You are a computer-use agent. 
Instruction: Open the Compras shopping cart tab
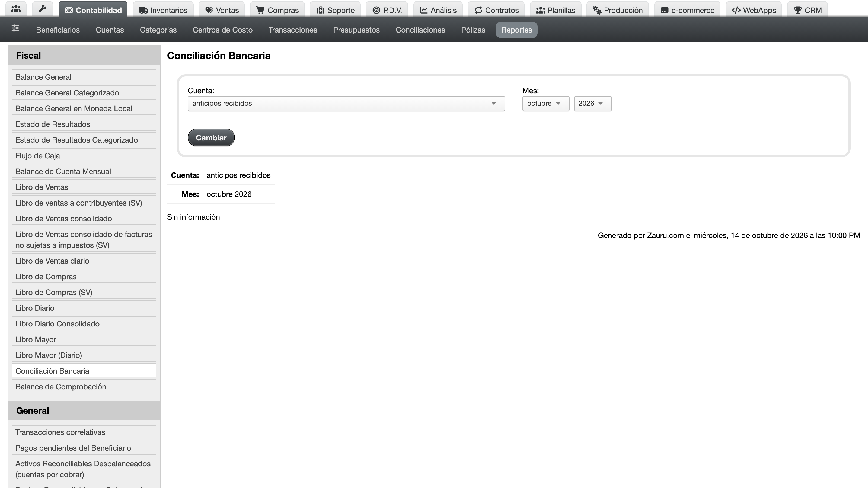[277, 10]
